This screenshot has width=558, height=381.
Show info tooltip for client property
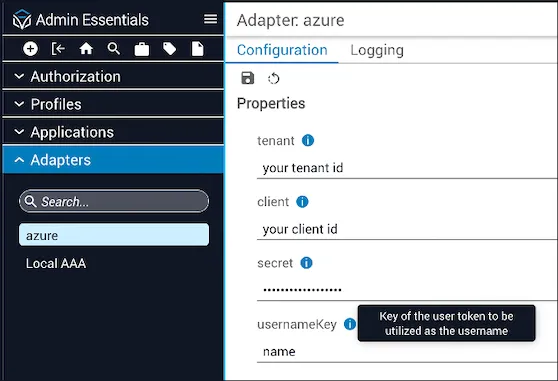[302, 202]
